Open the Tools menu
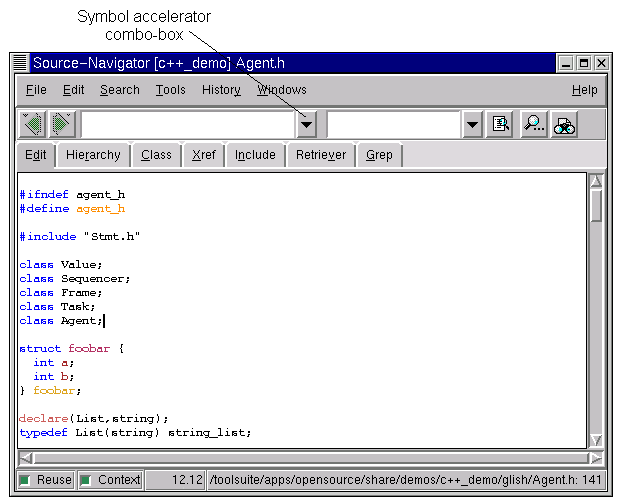618x504 pixels. tap(170, 90)
